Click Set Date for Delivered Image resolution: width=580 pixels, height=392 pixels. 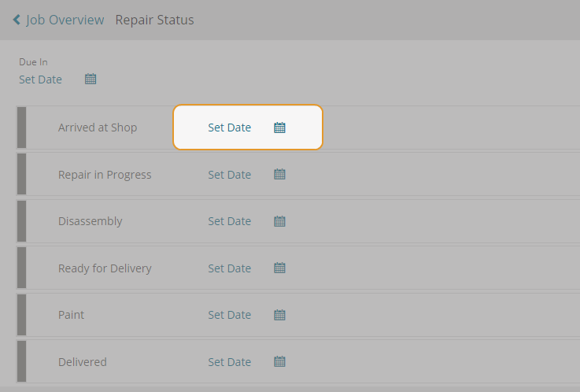click(x=229, y=362)
